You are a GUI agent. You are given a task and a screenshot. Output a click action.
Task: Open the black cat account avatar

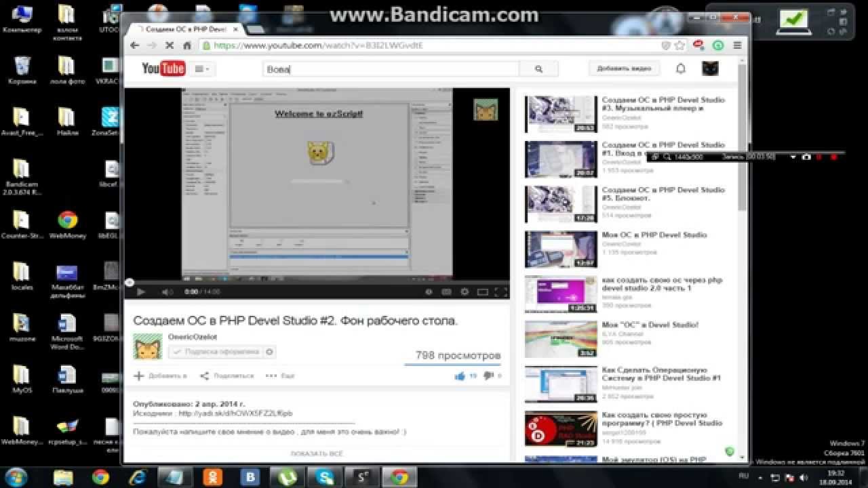pos(709,68)
